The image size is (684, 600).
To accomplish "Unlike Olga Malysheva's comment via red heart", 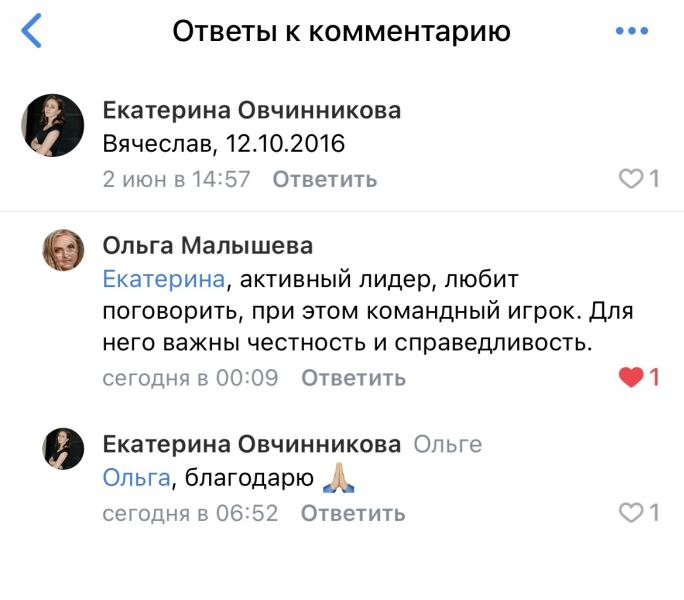I will [631, 377].
